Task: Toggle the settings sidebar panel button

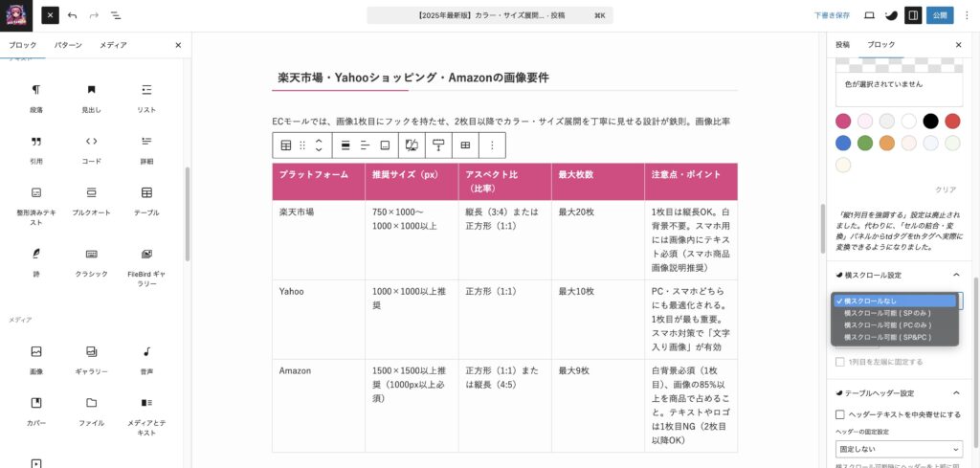Action: [913, 15]
